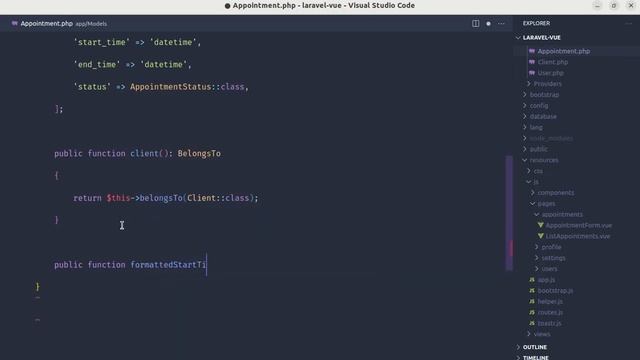
Task: Click Vue icon beside AppointmentForm.vue
Action: [540, 225]
